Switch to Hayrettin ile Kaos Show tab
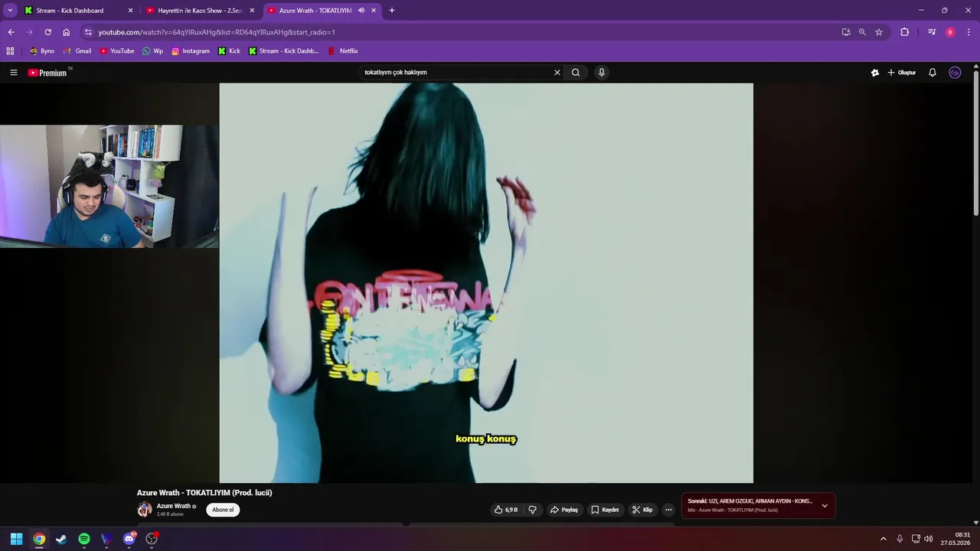The height and width of the screenshot is (551, 980). point(199,11)
